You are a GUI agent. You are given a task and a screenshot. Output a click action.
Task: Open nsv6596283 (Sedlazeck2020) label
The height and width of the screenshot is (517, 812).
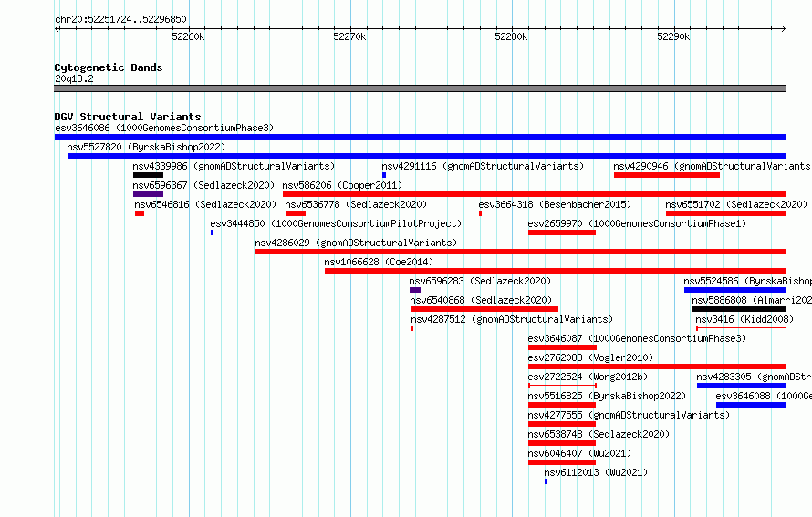[480, 281]
